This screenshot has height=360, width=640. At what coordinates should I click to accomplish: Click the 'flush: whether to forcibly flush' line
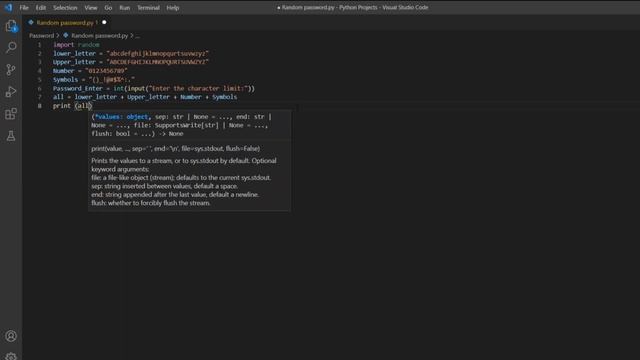click(151, 203)
